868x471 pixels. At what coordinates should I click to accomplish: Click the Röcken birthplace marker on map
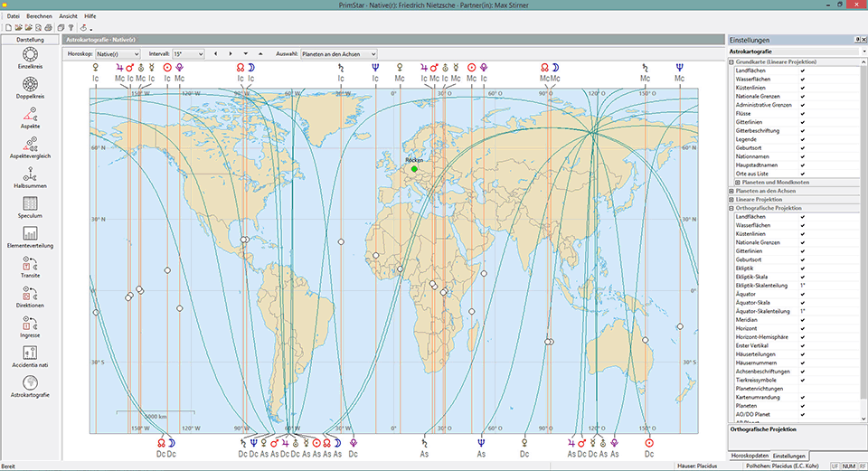(x=415, y=169)
